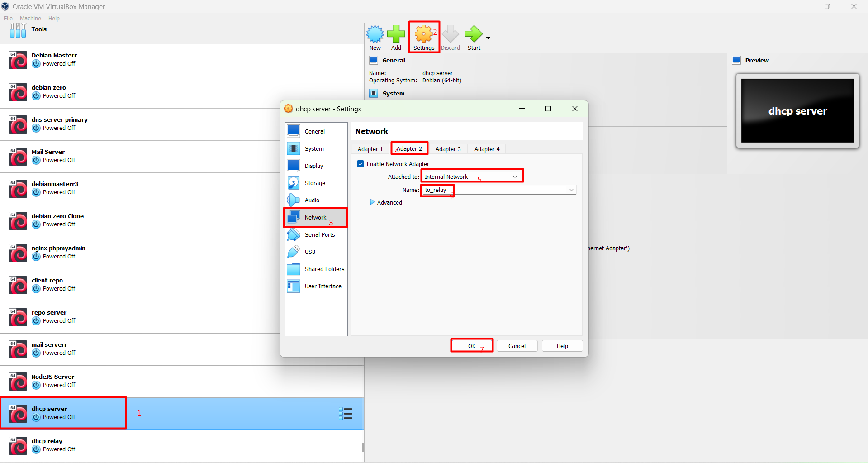The height and width of the screenshot is (463, 868).
Task: Select Serial Ports category in Settings
Action: coord(316,234)
